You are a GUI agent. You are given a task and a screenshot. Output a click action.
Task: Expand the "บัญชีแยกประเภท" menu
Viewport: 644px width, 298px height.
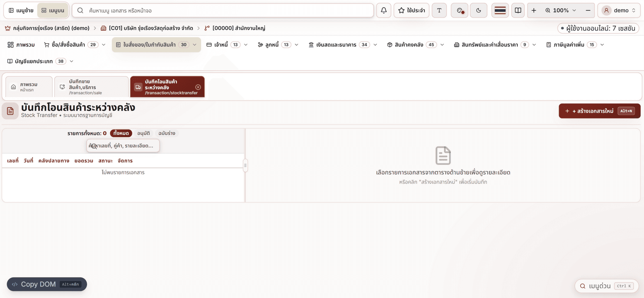[41, 61]
